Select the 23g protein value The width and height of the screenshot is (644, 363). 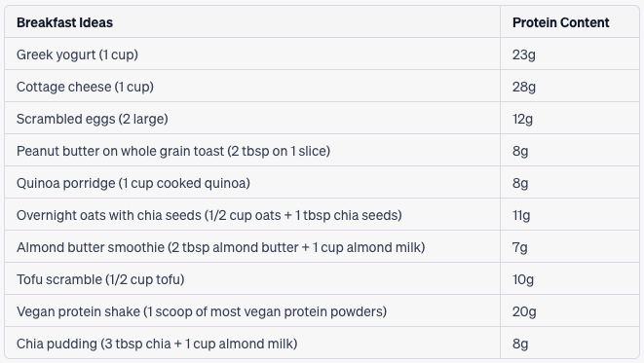[523, 54]
